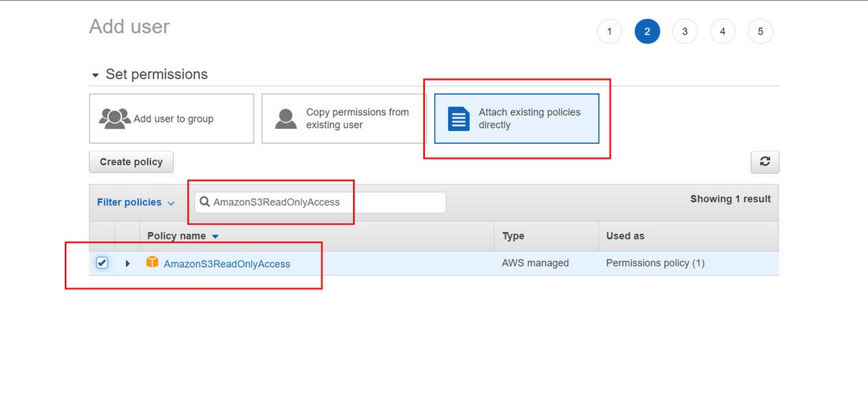Select Copy permissions from existing user

(x=344, y=119)
